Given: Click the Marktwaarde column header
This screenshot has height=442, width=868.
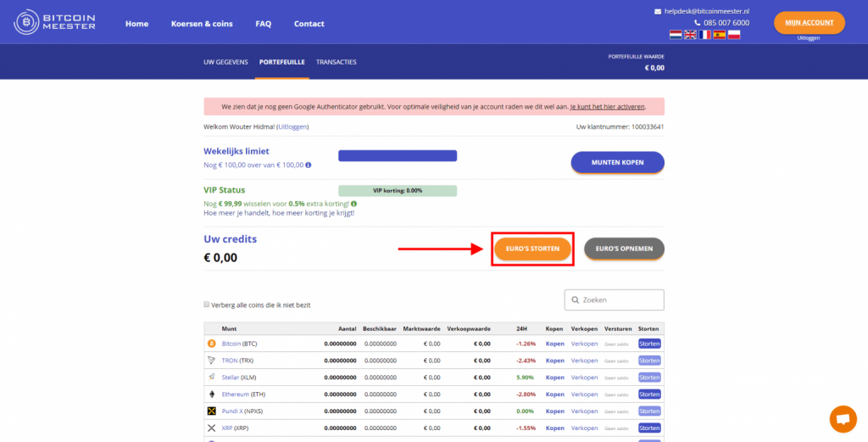Looking at the screenshot, I should pos(422,329).
